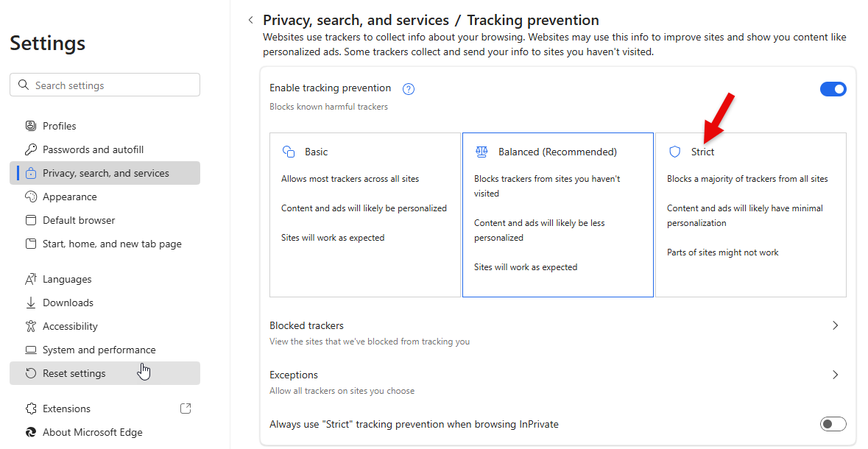Click the help question mark beside tracking prevention
The width and height of the screenshot is (868, 449).
(x=409, y=88)
